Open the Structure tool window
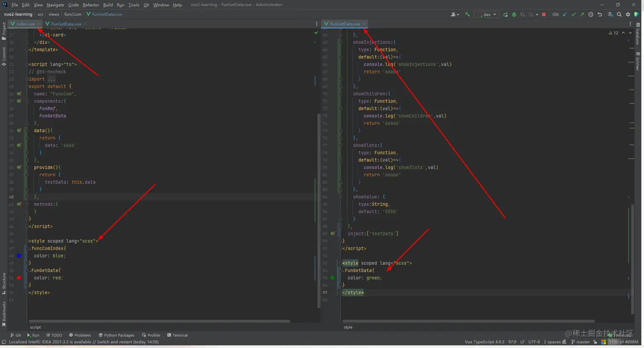Viewport: 644px width, 348px height. coord(4,283)
